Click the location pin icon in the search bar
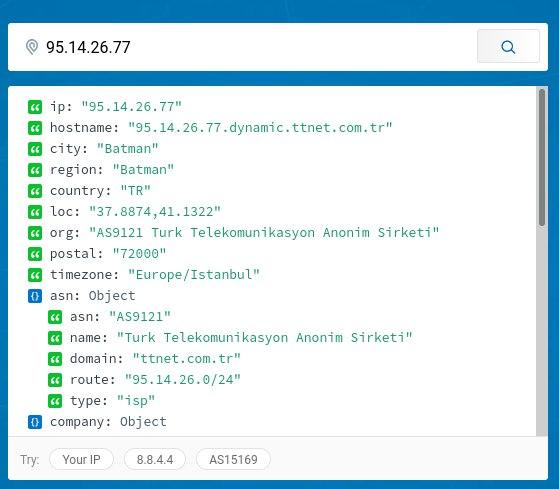 point(32,47)
